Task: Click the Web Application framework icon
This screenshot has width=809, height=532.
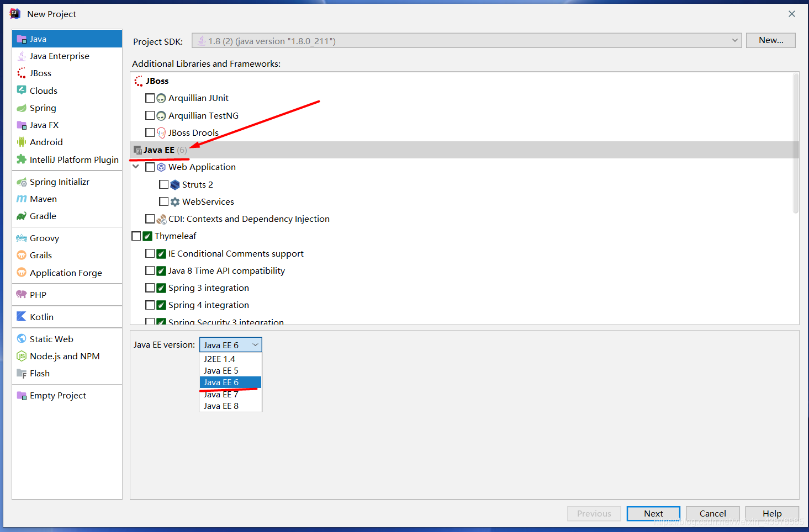Action: click(161, 167)
